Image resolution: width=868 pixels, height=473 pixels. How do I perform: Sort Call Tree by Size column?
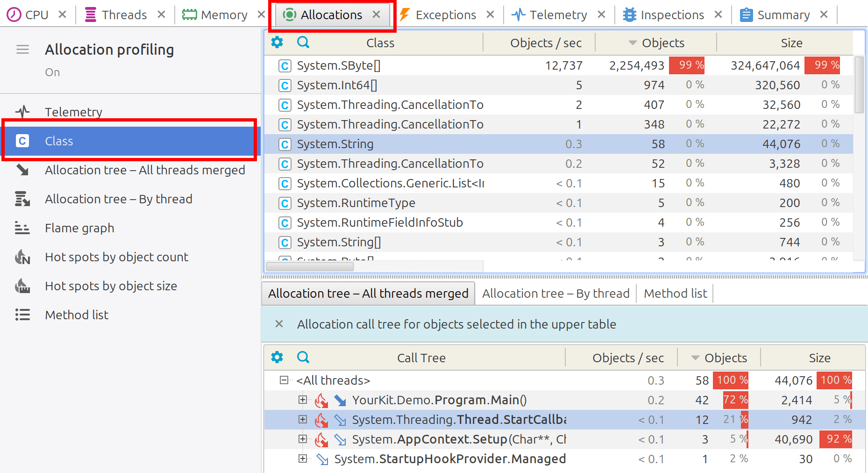pyautogui.click(x=819, y=358)
